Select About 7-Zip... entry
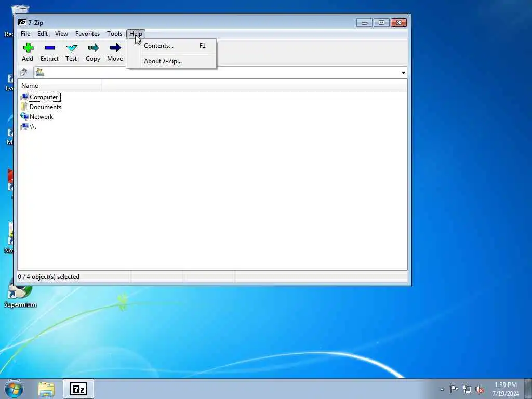Screen dimensions: 532x399 171,61
